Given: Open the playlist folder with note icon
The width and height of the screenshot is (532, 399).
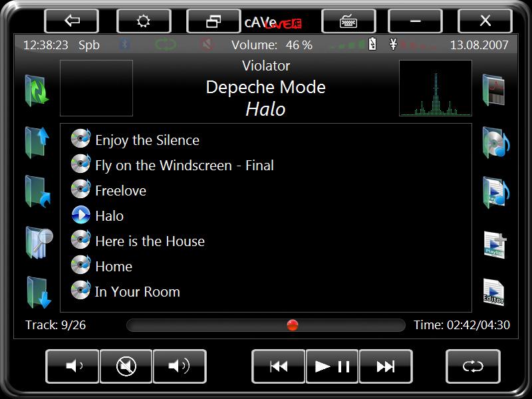Looking at the screenshot, I should click(495, 192).
